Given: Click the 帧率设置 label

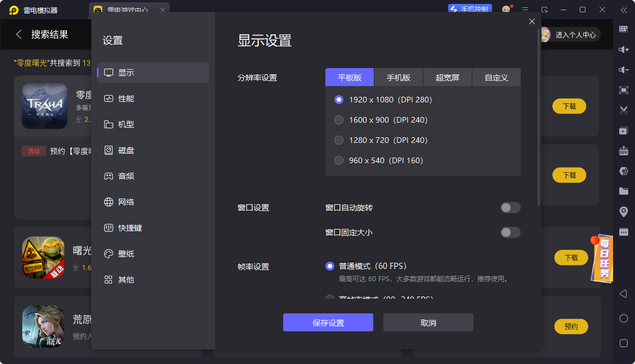Looking at the screenshot, I should 253,267.
